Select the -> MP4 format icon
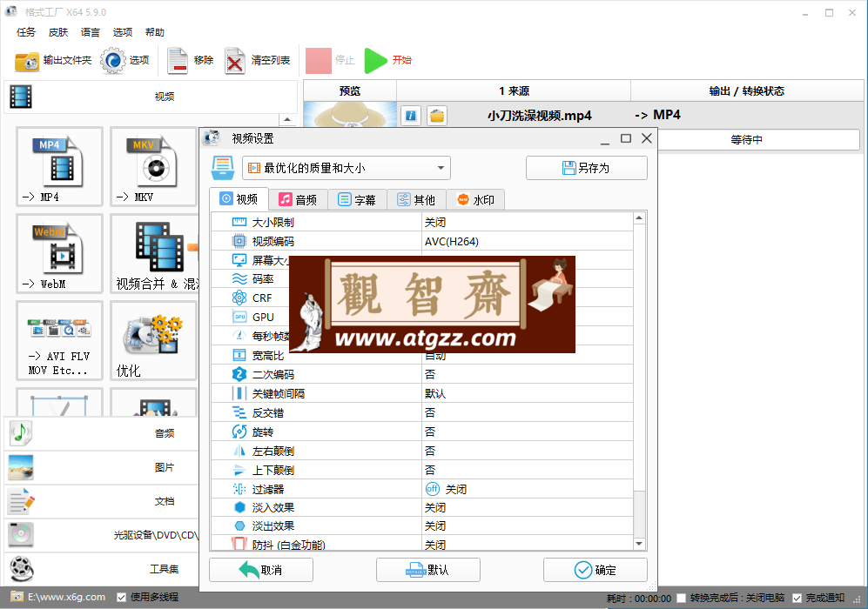The height and width of the screenshot is (609, 868). click(x=59, y=166)
